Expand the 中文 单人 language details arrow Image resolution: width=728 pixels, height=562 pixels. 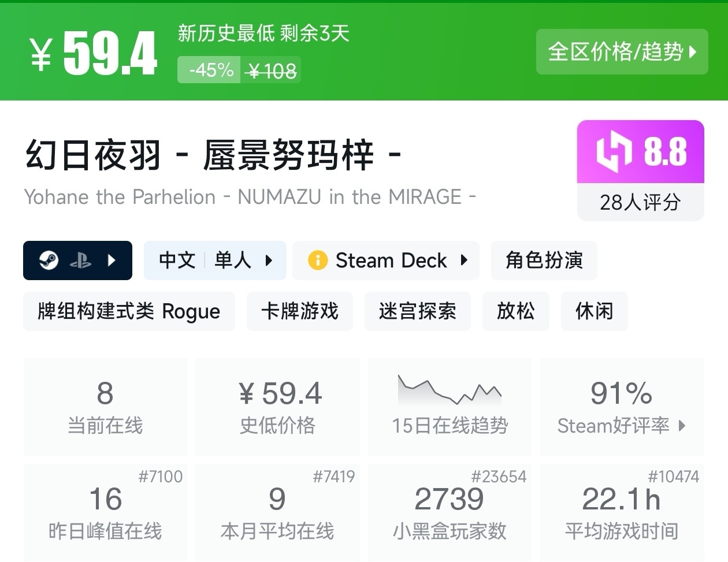pyautogui.click(x=269, y=260)
